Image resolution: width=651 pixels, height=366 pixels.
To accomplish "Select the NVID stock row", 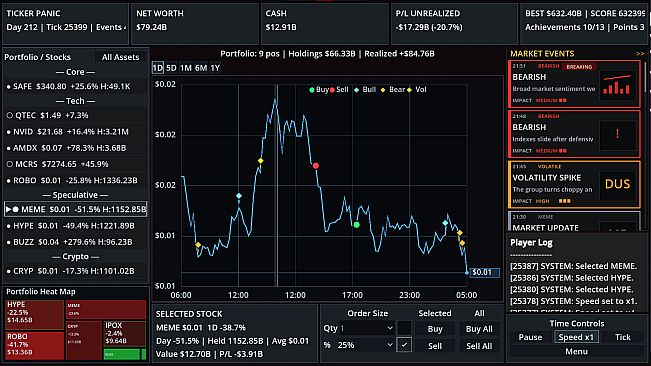I will [x=75, y=132].
